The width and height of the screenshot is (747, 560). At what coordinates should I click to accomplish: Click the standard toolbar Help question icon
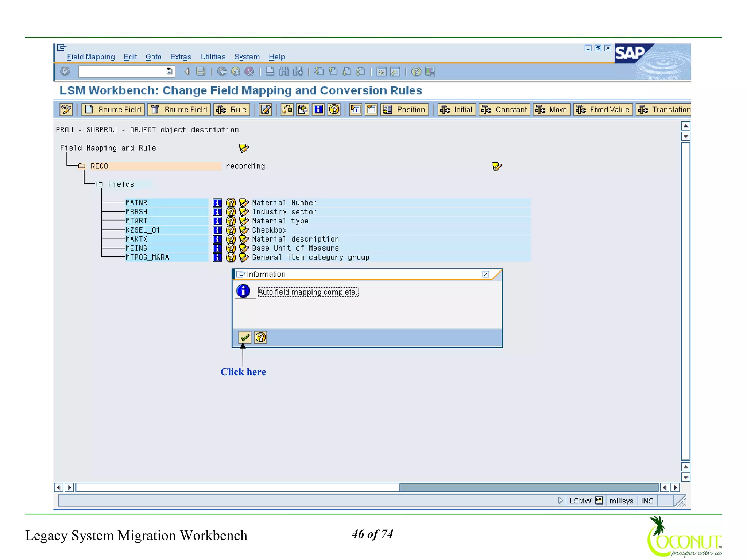click(416, 72)
